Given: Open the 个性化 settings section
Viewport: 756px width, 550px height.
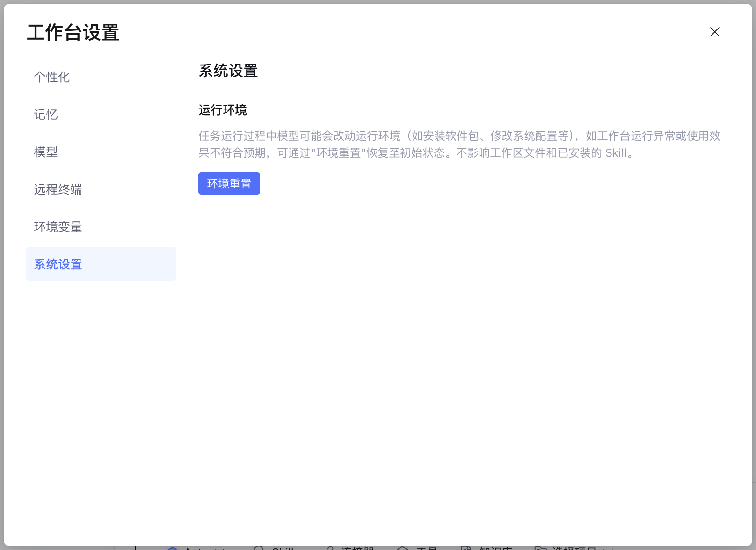Looking at the screenshot, I should pos(101,77).
